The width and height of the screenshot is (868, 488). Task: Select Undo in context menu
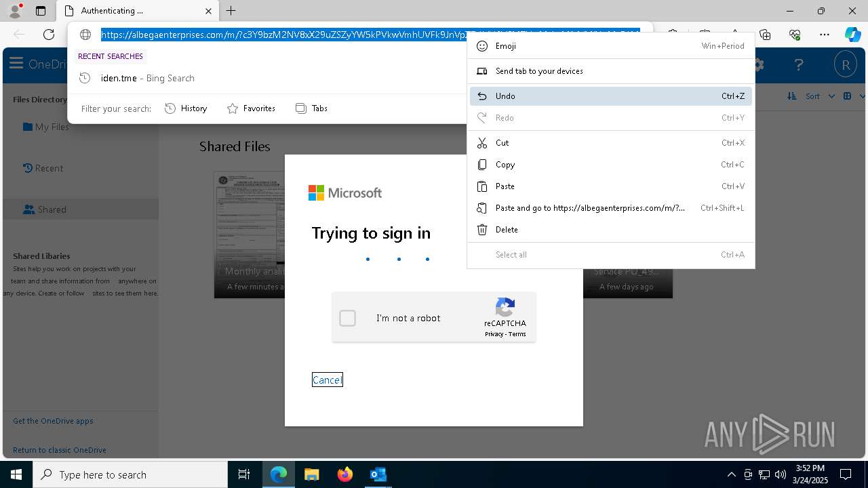tap(611, 96)
